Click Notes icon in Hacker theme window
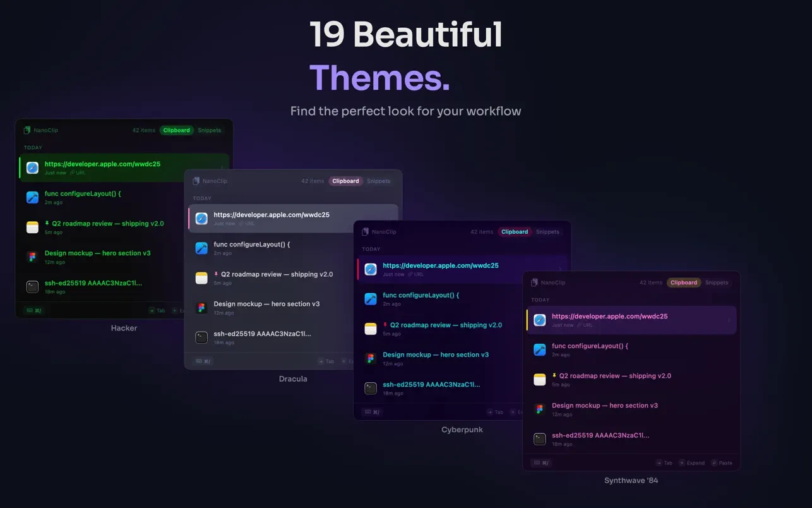 click(32, 227)
